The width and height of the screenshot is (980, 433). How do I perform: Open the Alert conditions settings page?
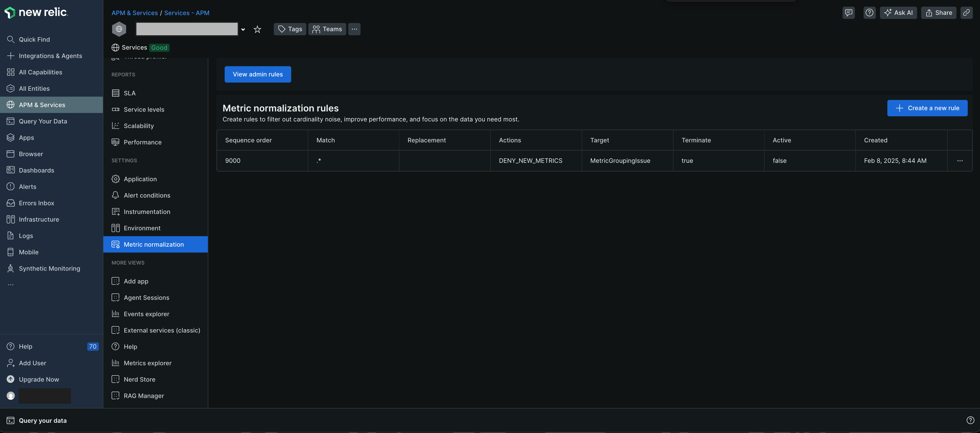pyautogui.click(x=146, y=195)
